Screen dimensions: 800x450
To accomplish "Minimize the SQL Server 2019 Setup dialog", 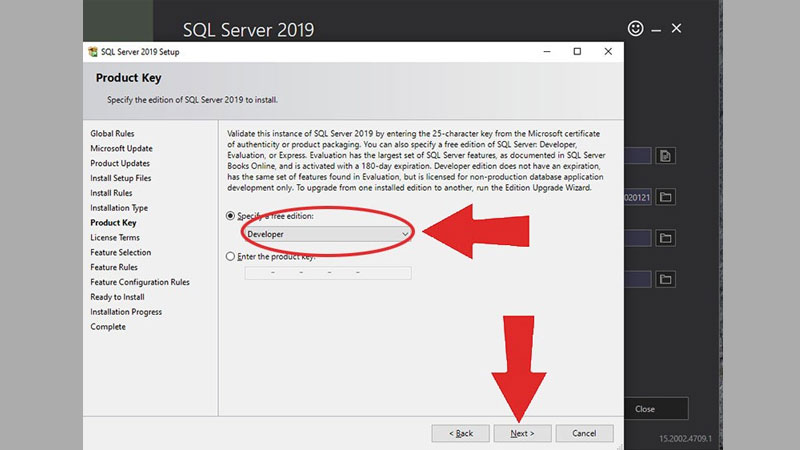I will 547,52.
